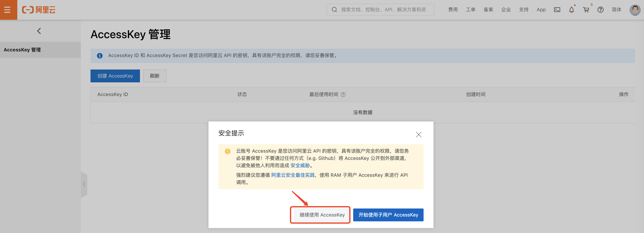Open the hamburger menu in the top-left
This screenshot has width=644, height=233.
click(7, 10)
